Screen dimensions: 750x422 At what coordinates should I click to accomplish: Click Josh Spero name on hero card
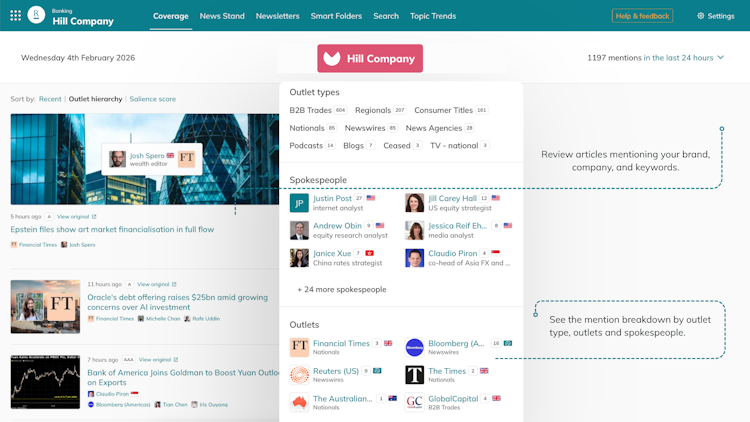[x=147, y=155]
